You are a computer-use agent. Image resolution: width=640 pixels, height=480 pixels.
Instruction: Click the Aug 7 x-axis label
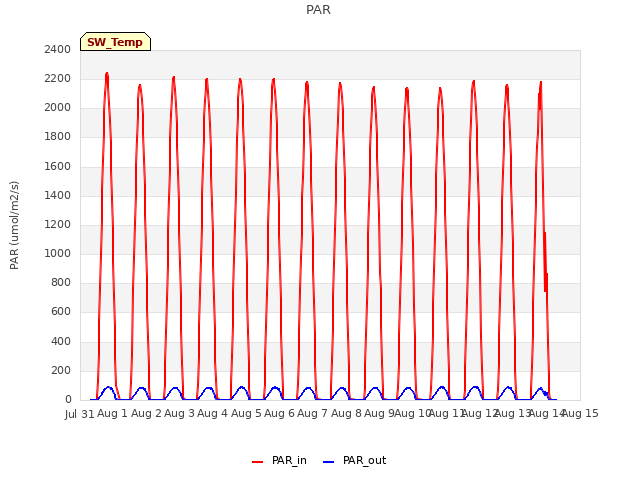click(x=313, y=413)
